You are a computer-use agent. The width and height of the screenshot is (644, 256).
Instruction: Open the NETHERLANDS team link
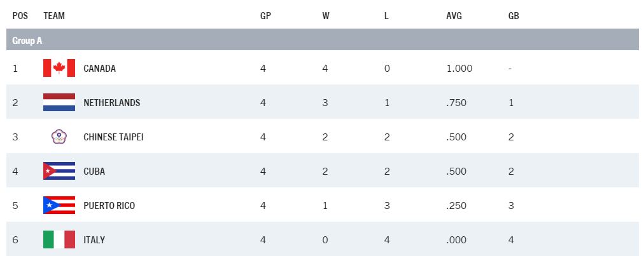pos(112,103)
